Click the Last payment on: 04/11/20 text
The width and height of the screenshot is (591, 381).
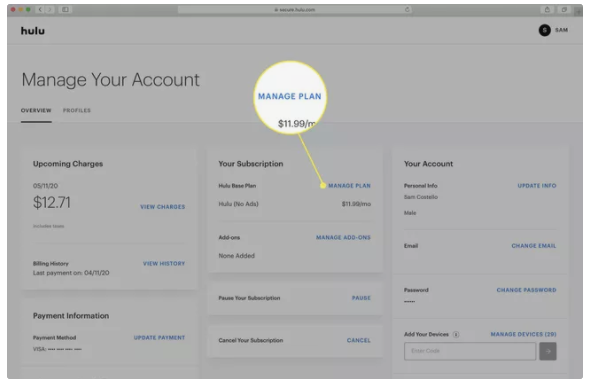click(71, 273)
